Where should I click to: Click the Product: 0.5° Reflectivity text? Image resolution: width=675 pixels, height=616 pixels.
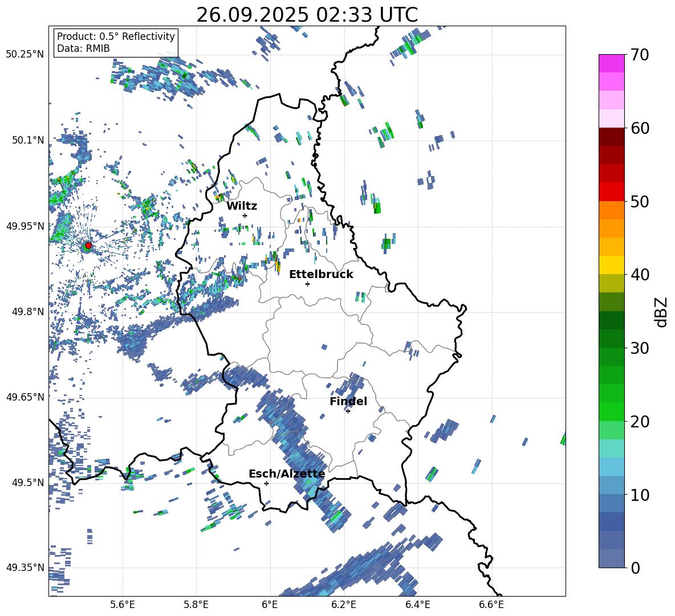click(x=116, y=36)
